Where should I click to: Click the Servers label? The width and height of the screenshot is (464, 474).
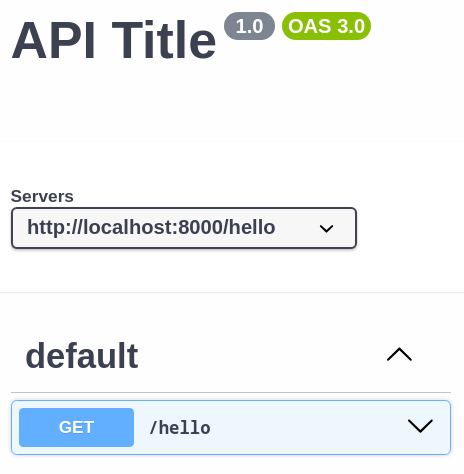coord(42,196)
